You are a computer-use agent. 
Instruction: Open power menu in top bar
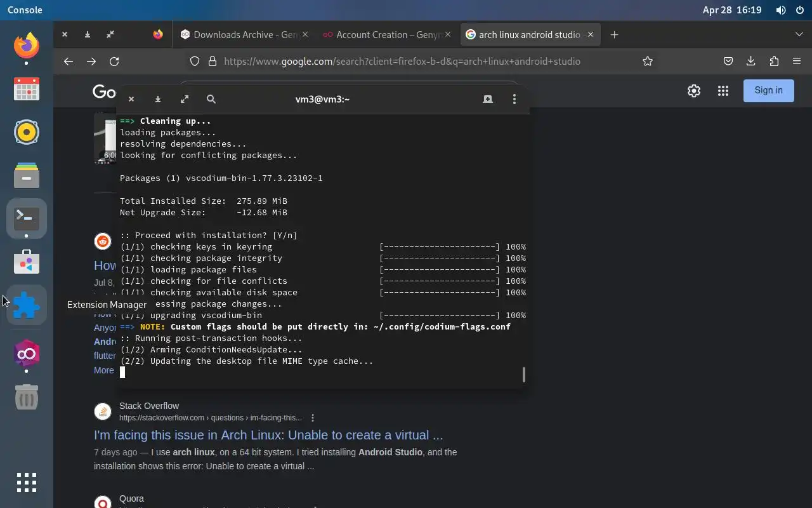799,10
